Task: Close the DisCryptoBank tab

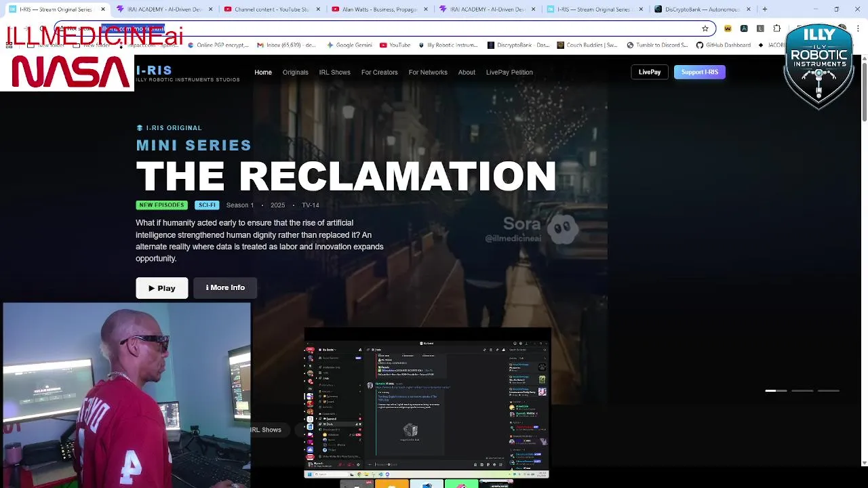Action: point(749,9)
